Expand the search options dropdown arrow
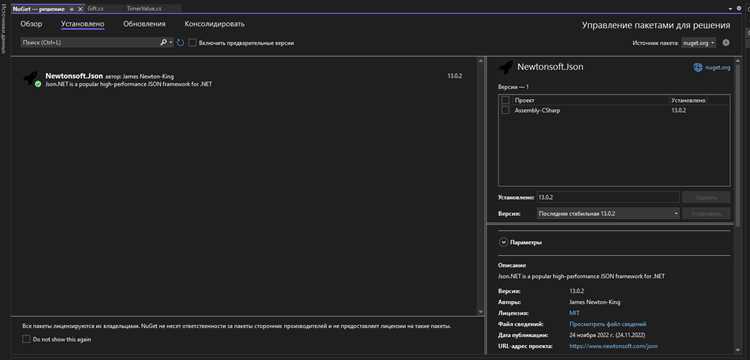 pyautogui.click(x=171, y=43)
